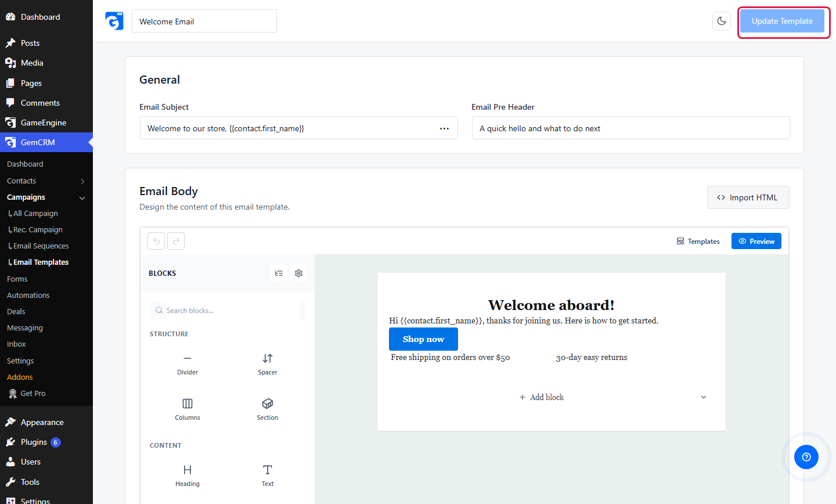
Task: Collapse the Campaigns submenu
Action: click(82, 197)
